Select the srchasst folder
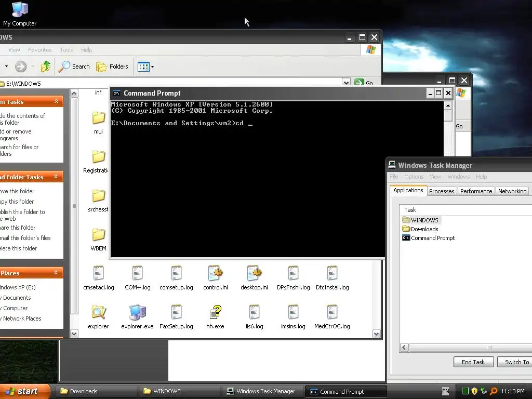 pyautogui.click(x=98, y=201)
